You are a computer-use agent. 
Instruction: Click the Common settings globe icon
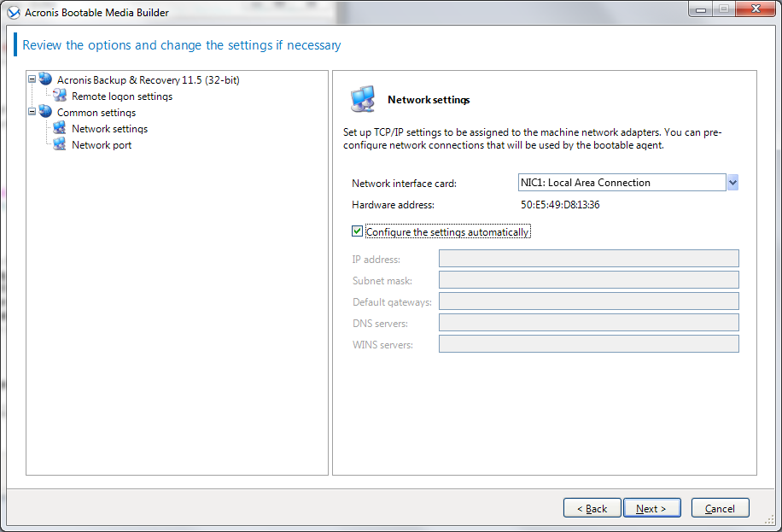click(x=45, y=111)
